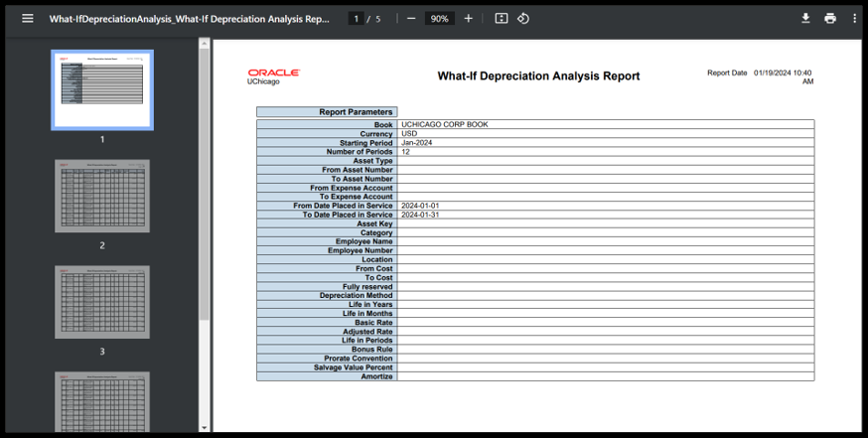Image resolution: width=868 pixels, height=438 pixels.
Task: Select page 1 thumbnail
Action: click(102, 89)
